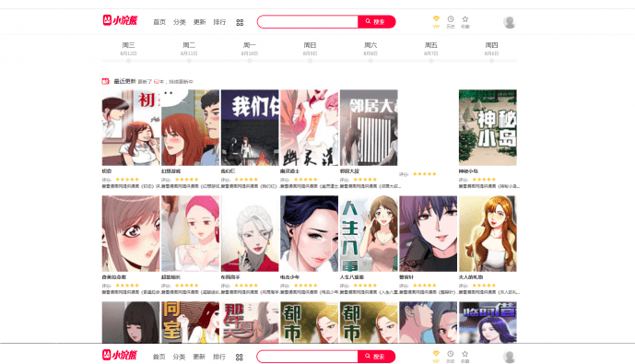The image size is (635, 364).
Task: Open the 神秘小岛 comic cover
Action: pos(488,127)
